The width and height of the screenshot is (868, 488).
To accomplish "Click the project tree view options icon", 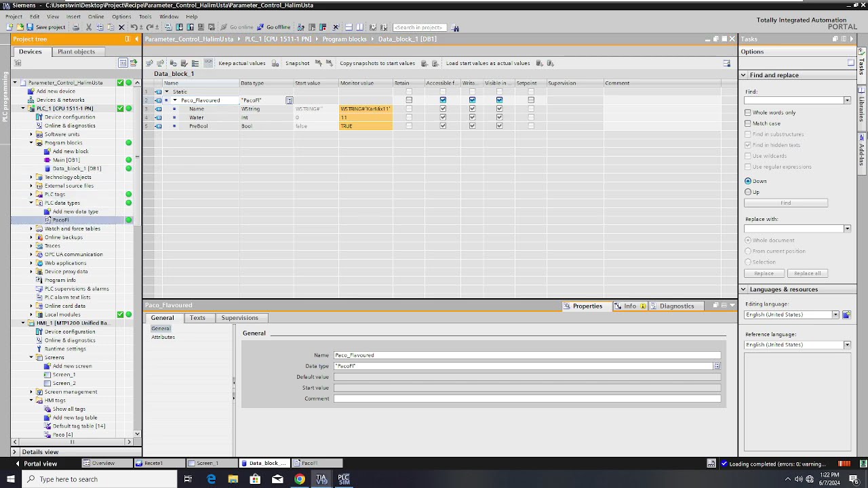I will coord(123,63).
